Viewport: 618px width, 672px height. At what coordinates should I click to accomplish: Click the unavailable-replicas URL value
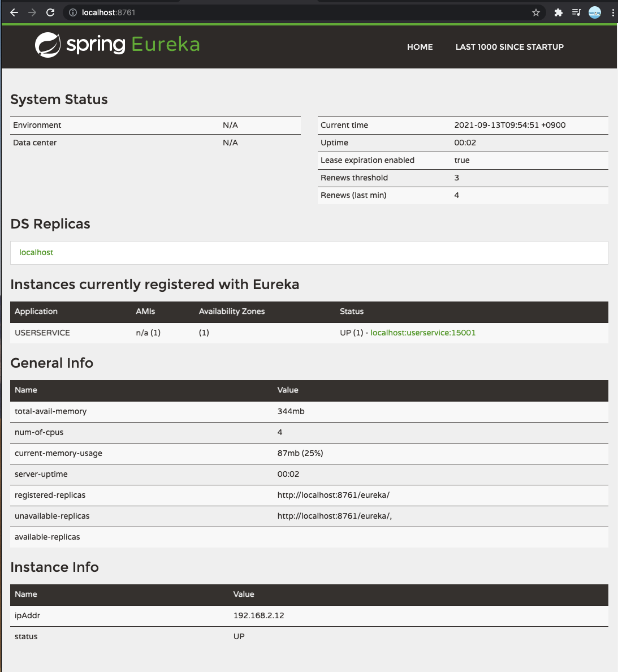335,516
